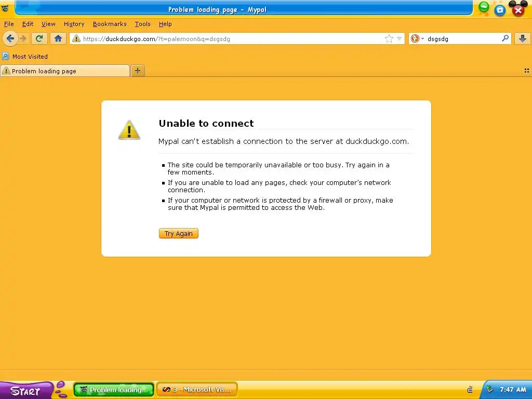Click the yellow warning triangle on error page
Viewport: 532px width, 399px height.
pyautogui.click(x=129, y=130)
